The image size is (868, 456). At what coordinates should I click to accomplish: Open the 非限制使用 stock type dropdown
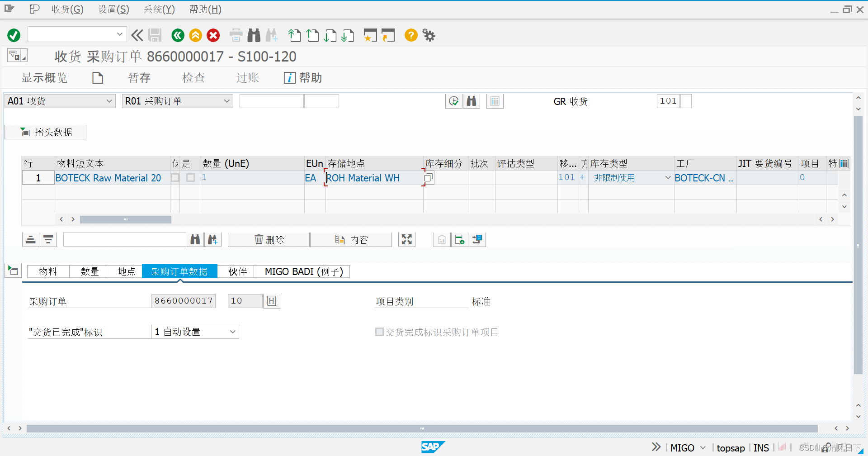[668, 178]
